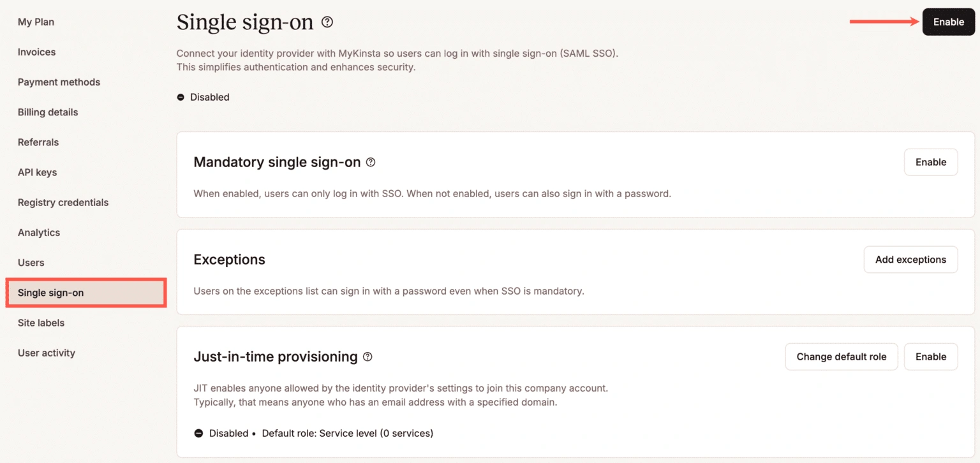The width and height of the screenshot is (980, 463).
Task: Open API keys settings
Action: tap(37, 172)
